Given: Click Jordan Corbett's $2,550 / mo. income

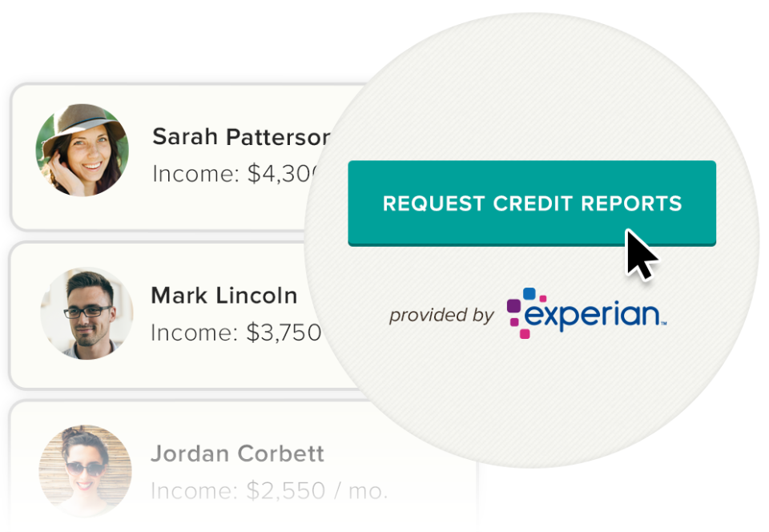Looking at the screenshot, I should coord(268,491).
